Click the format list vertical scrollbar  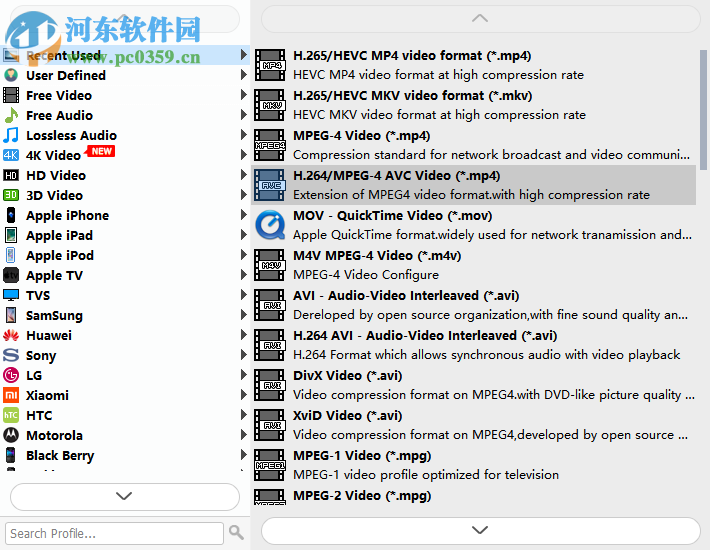[x=703, y=110]
